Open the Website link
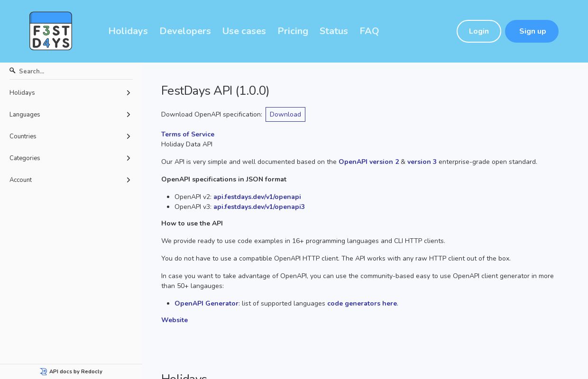Screen dimensions: 588x379 175,320
